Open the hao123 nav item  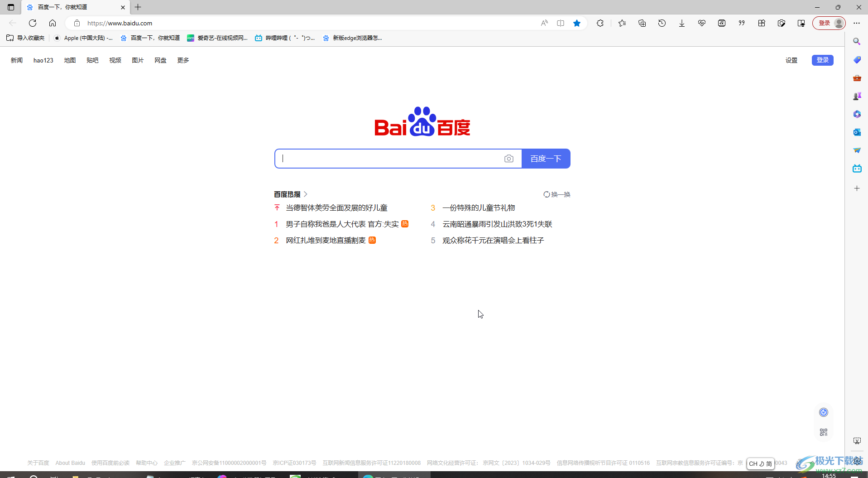pos(43,60)
